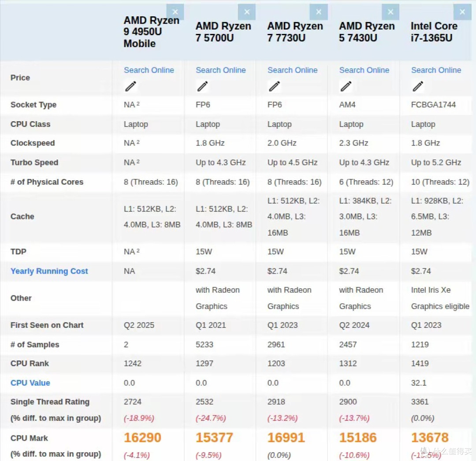Edit price pencil for Ryzen 5 7430U

pos(346,86)
